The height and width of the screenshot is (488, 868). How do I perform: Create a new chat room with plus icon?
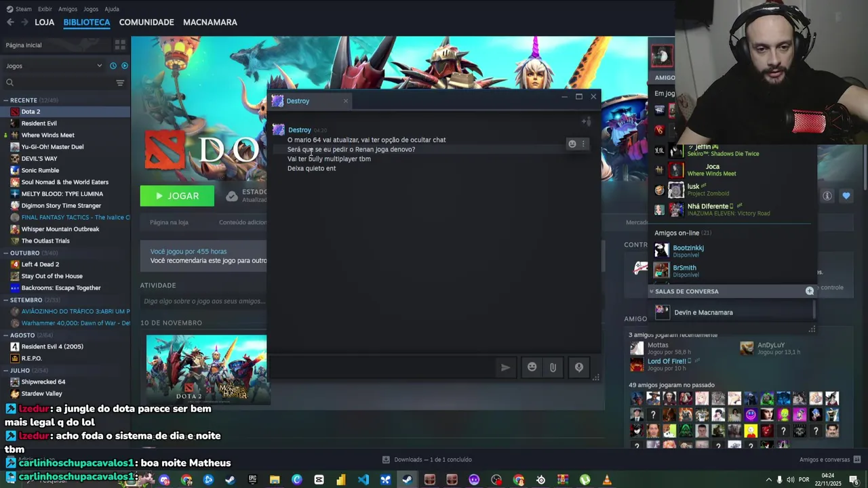pyautogui.click(x=809, y=291)
